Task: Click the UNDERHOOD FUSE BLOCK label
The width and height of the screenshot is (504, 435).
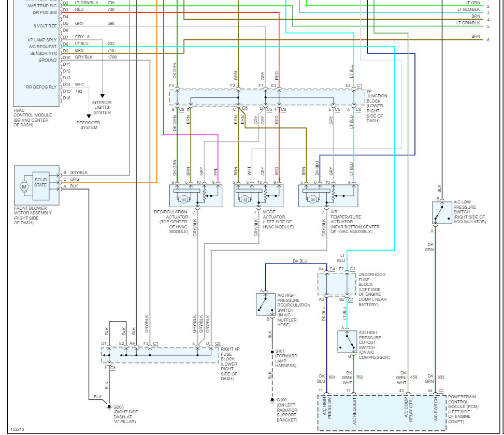Action: [x=372, y=289]
